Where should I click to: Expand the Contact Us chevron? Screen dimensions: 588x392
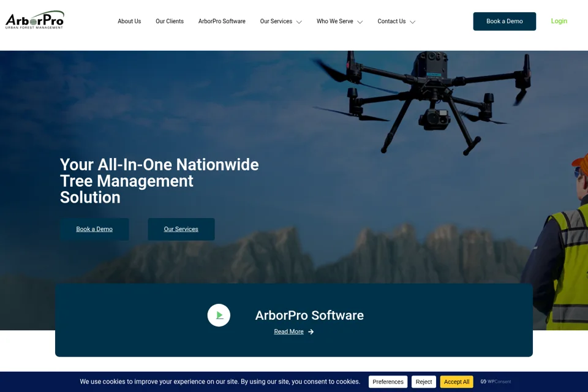click(412, 22)
